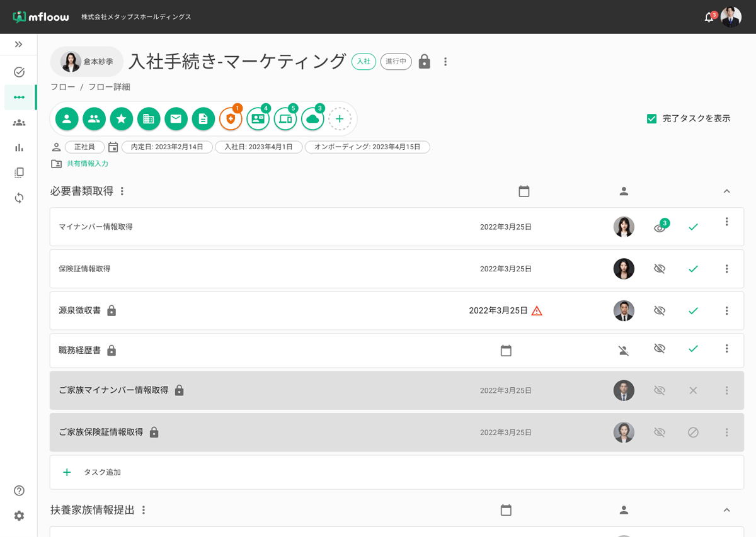Open the notification bell in header

709,17
